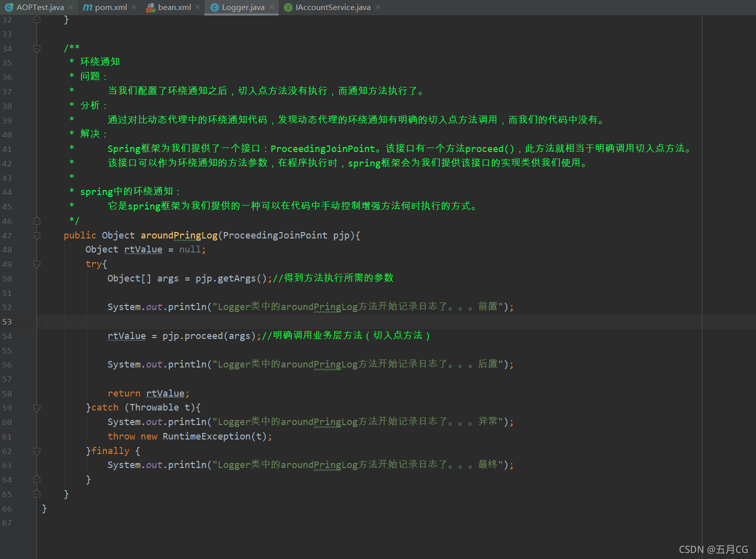Click the println string ending with 前置

[x=358, y=306]
